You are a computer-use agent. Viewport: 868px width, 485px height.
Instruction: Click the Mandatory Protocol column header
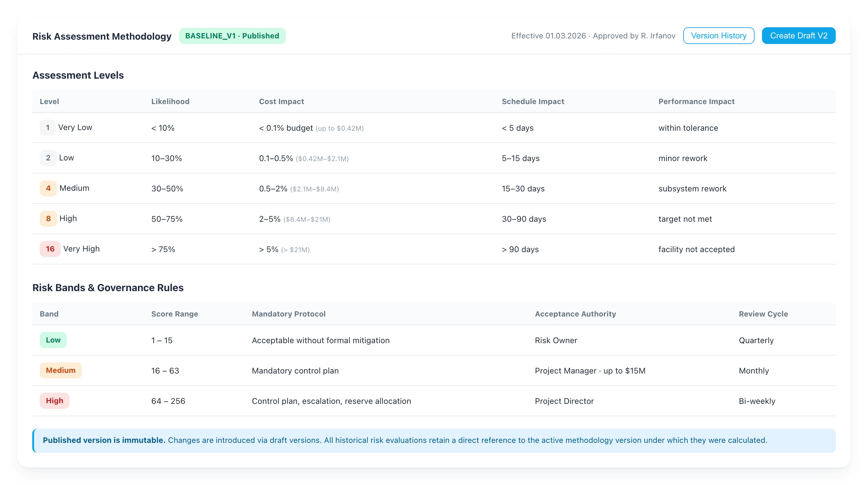(x=289, y=314)
